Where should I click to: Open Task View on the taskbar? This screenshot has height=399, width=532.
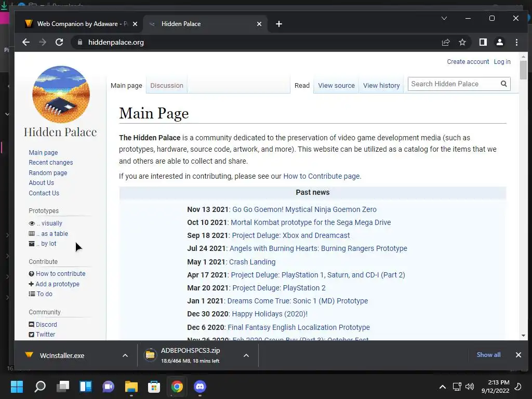pyautogui.click(x=63, y=387)
